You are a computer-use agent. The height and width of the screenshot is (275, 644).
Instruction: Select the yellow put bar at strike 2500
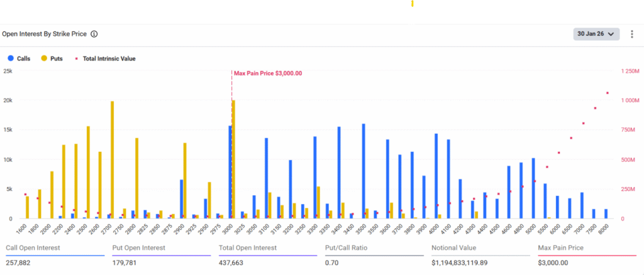point(88,173)
